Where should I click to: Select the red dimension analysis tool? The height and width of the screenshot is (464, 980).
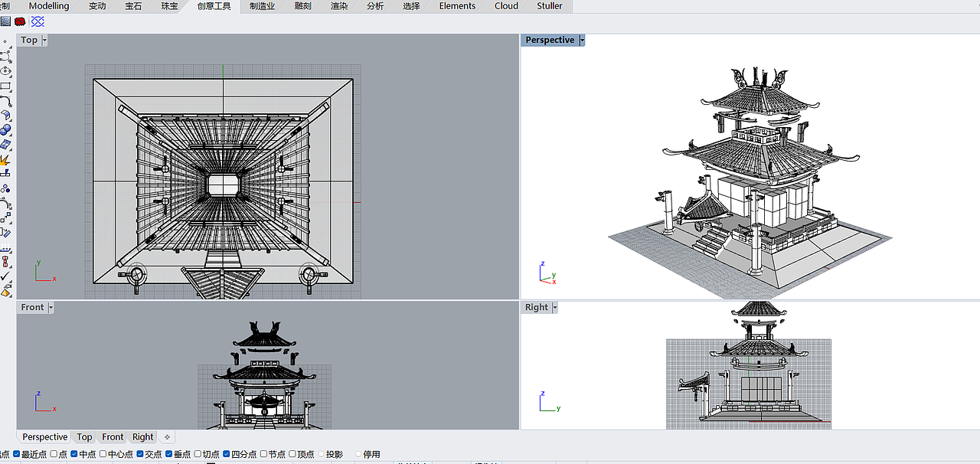6,262
